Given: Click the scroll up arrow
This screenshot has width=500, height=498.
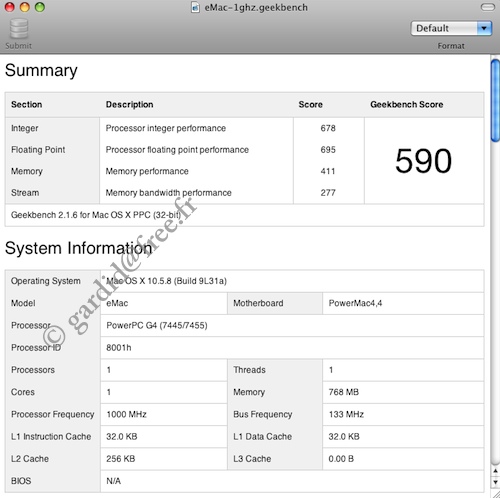Looking at the screenshot, I should coord(495,471).
